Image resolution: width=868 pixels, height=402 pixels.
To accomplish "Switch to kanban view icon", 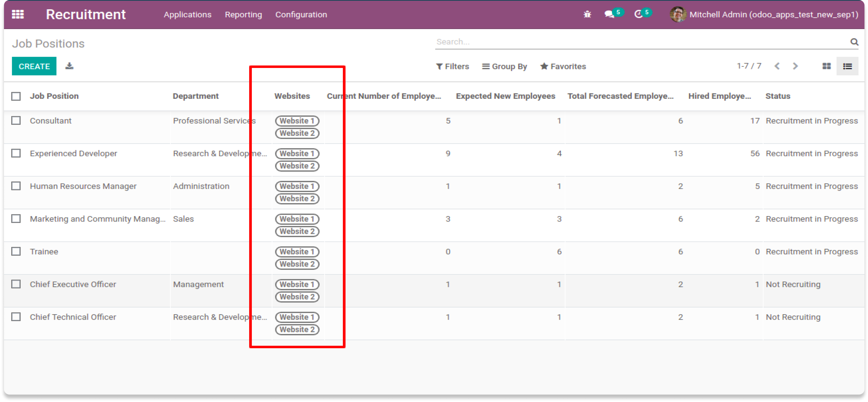I will click(x=826, y=66).
